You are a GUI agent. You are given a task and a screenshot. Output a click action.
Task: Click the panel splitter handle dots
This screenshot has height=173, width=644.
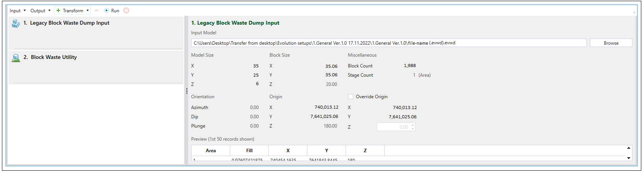(x=187, y=91)
